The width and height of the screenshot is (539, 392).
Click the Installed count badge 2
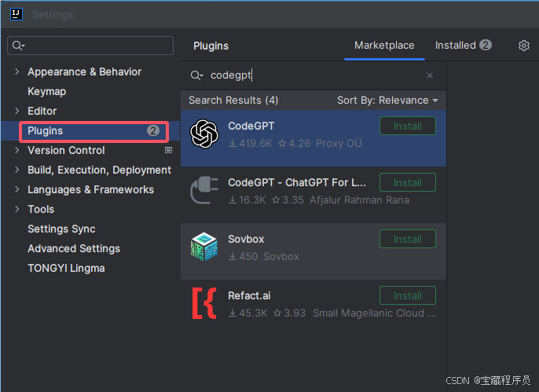(x=486, y=45)
